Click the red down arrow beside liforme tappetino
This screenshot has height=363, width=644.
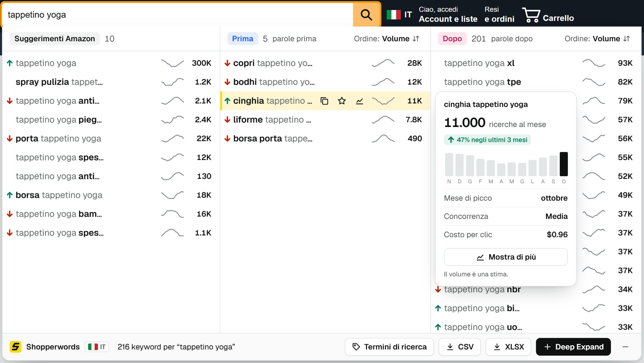coord(227,120)
